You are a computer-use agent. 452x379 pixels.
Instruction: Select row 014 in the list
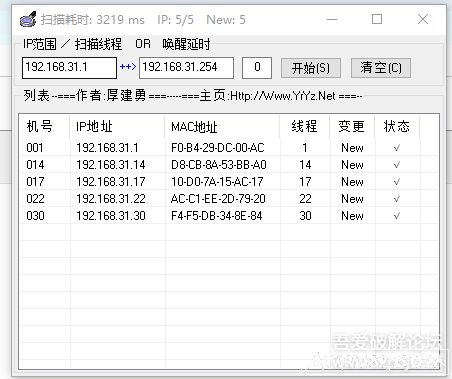point(229,165)
